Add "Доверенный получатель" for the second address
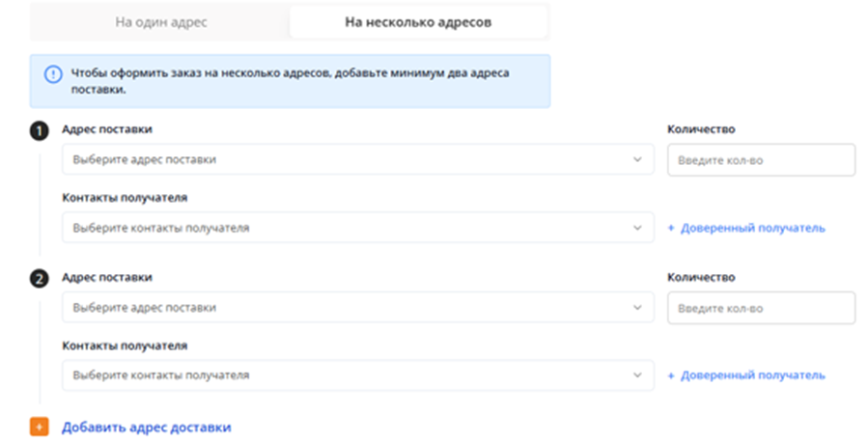The image size is (868, 442). [x=746, y=374]
